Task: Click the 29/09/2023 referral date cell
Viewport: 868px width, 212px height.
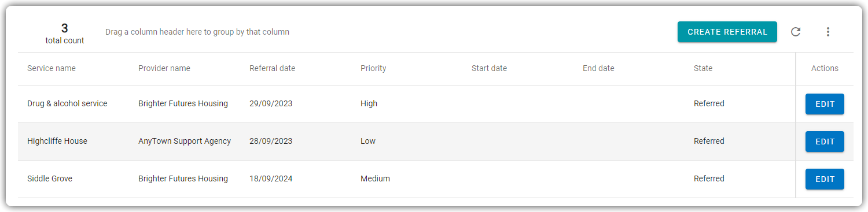Action: click(271, 104)
